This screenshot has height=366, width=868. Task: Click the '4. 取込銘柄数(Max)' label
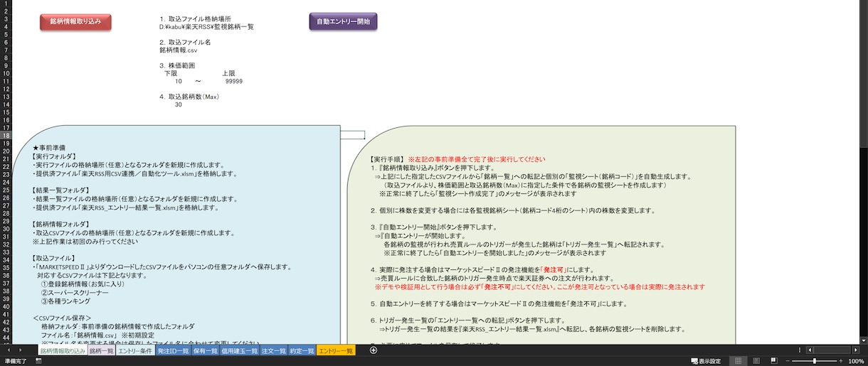point(189,97)
